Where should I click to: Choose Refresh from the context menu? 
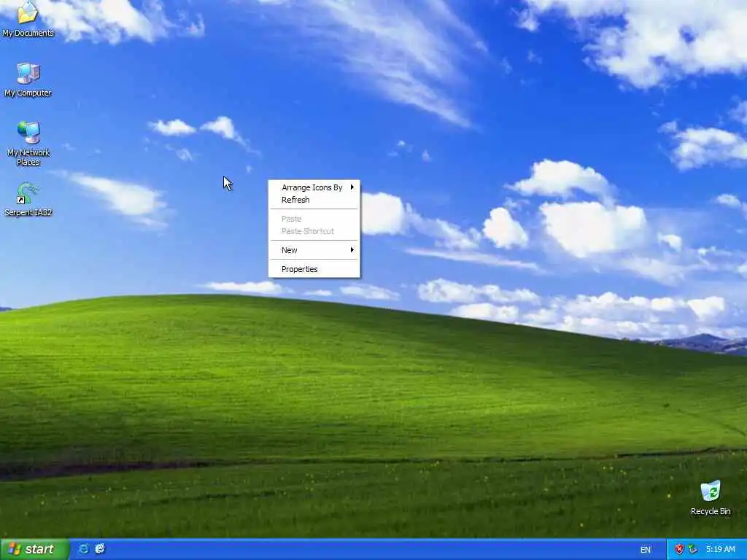pyautogui.click(x=314, y=200)
